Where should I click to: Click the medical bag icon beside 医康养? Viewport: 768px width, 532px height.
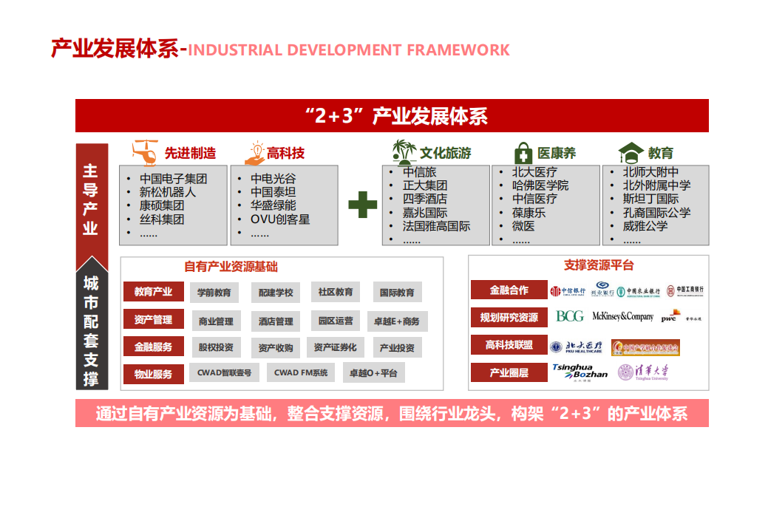tap(523, 153)
